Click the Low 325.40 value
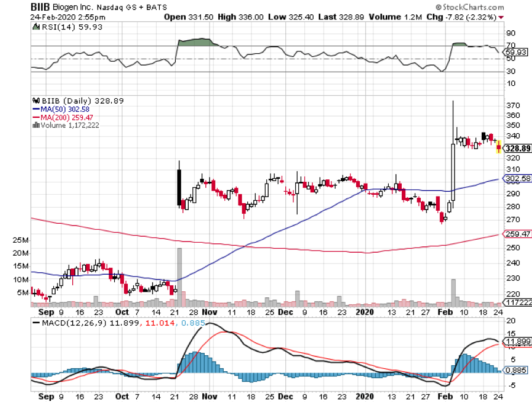 pos(291,17)
